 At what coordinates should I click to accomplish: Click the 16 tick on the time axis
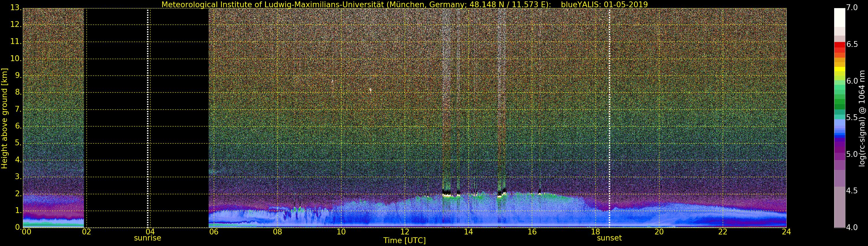pos(532,232)
